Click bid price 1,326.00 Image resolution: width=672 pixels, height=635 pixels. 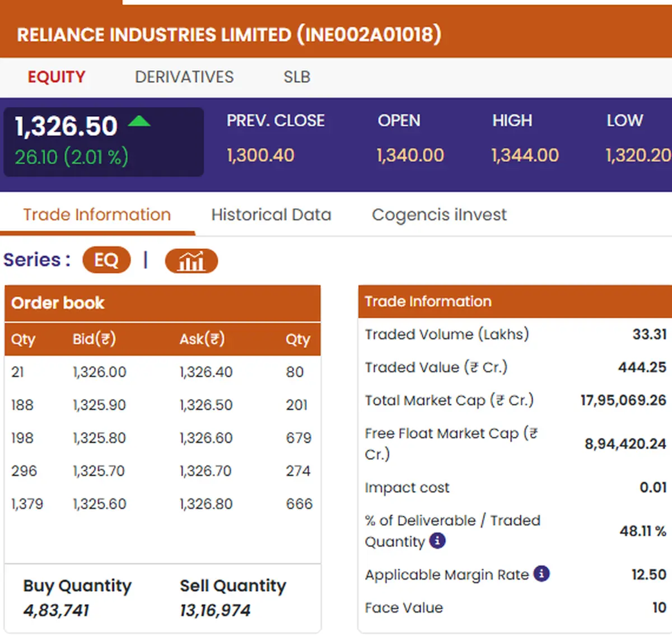click(100, 372)
